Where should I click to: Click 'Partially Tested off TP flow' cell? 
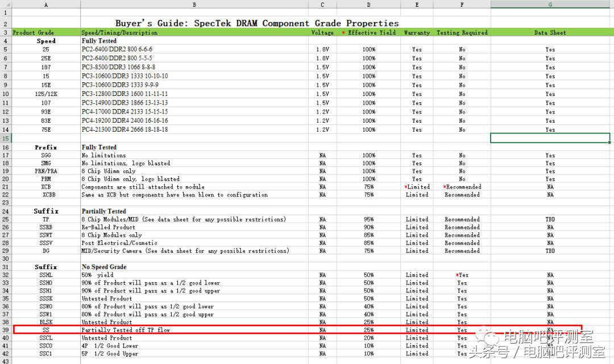pyautogui.click(x=194, y=330)
